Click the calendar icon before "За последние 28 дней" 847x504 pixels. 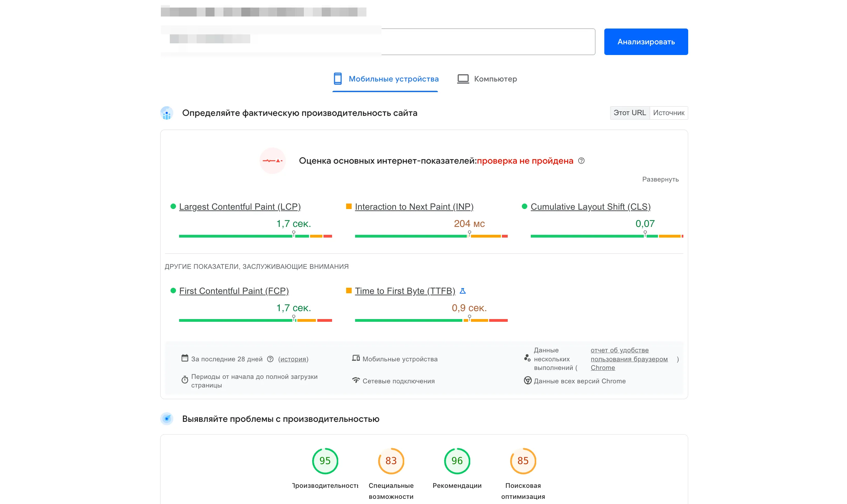point(185,358)
